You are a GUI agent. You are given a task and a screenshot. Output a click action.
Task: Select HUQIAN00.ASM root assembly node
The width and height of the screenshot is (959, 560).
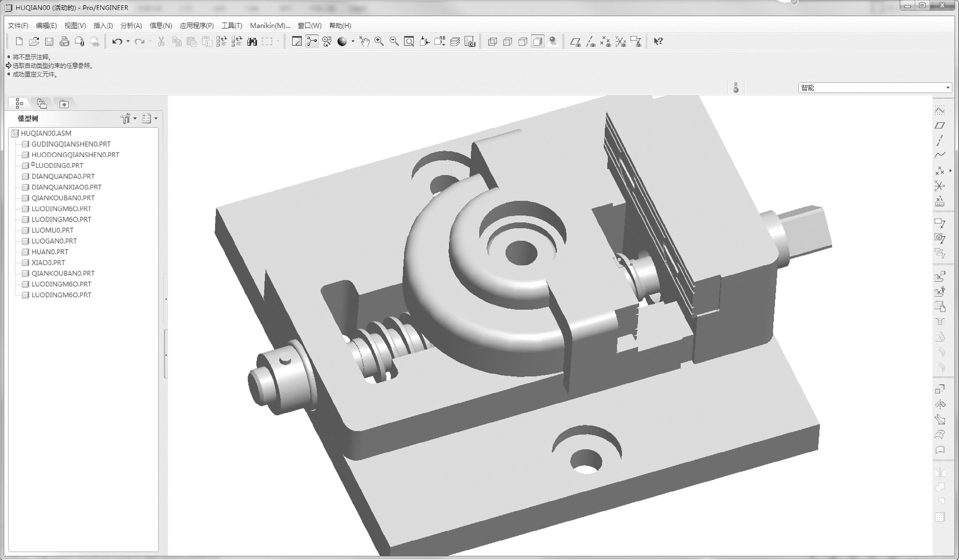pyautogui.click(x=46, y=133)
